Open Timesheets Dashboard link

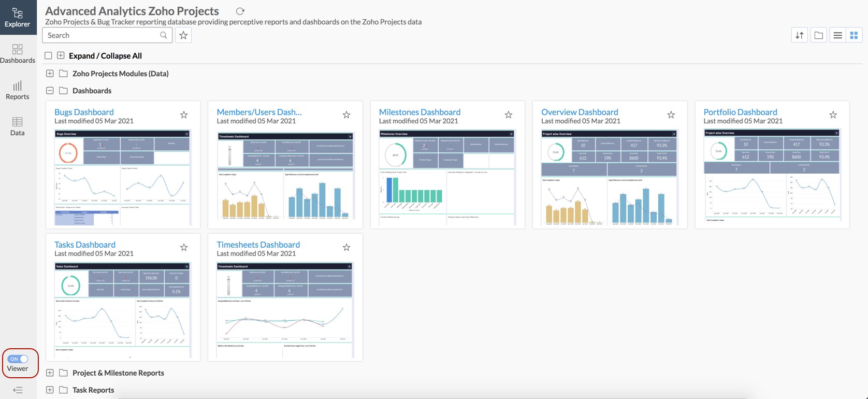258,245
